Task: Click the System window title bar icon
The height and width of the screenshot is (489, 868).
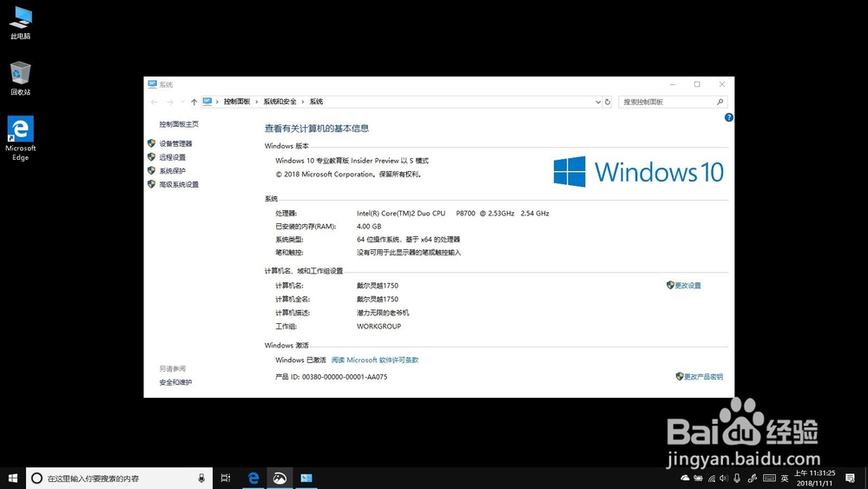Action: point(152,84)
